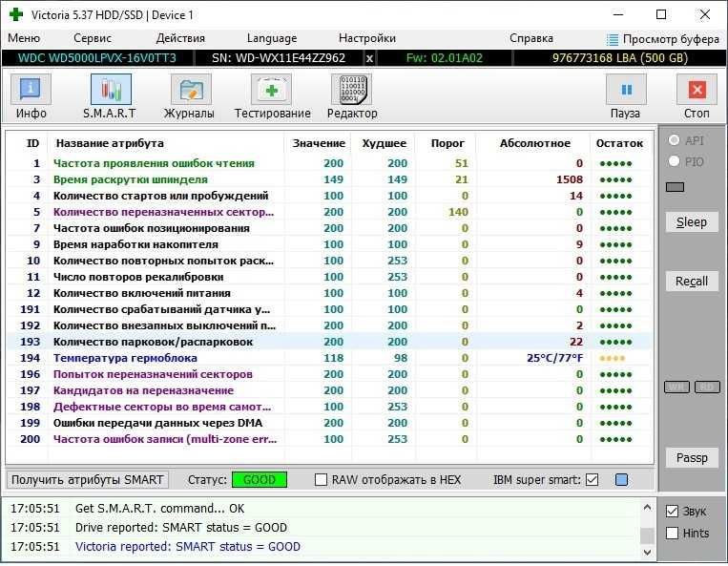
Task: Select row Время наработки накопителя
Action: (x=329, y=244)
